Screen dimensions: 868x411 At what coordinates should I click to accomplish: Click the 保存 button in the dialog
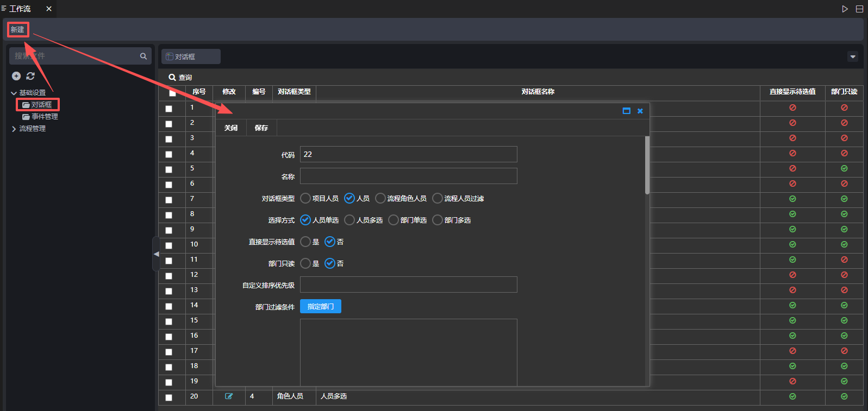(x=261, y=128)
